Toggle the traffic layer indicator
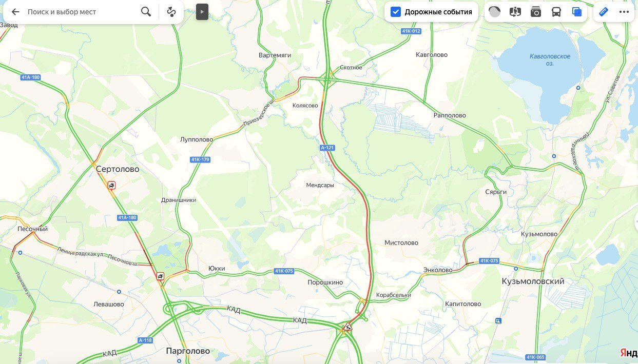638x364 pixels. 495,12
